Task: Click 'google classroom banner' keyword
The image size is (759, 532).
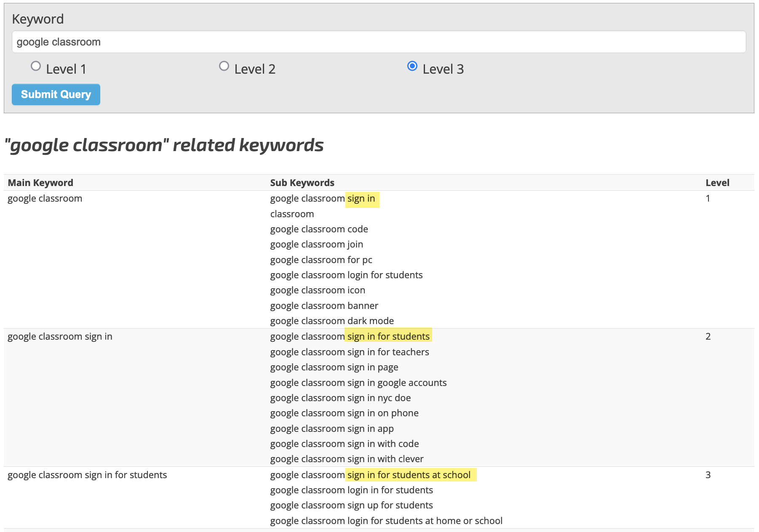Action: pos(324,306)
